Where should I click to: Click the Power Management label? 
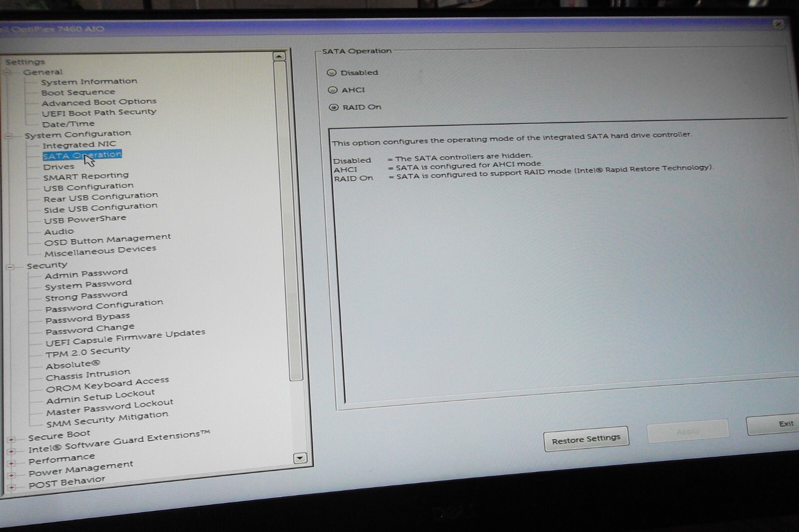[81, 469]
